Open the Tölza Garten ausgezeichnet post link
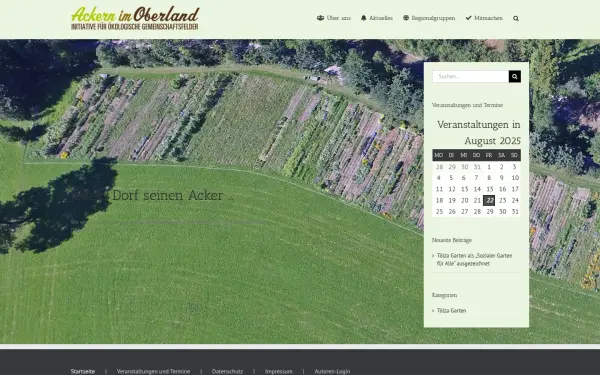This screenshot has width=600, height=375. click(474, 259)
